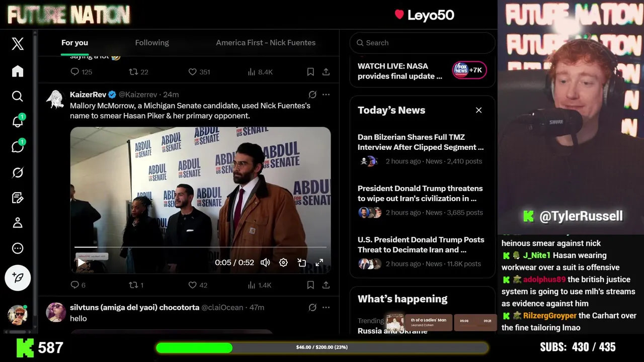Open Dan Bilzerian Shares Full TMZ Interview story
644x362 pixels.
click(421, 142)
